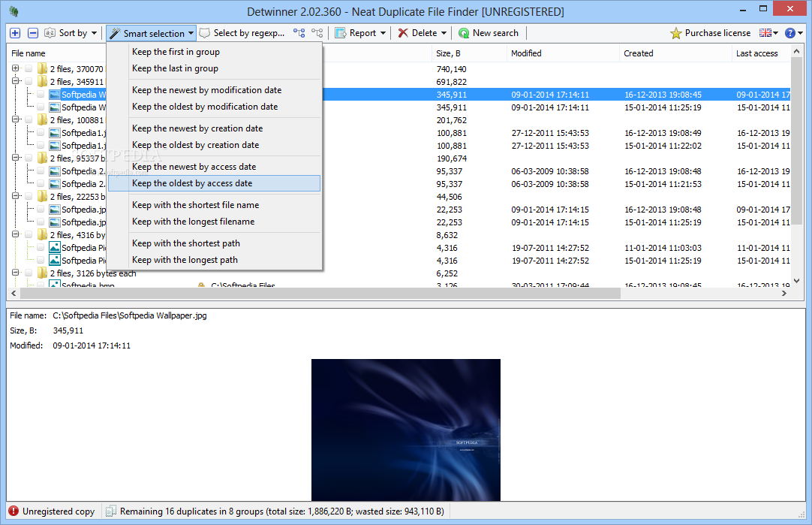The width and height of the screenshot is (812, 525).
Task: Click the Report document icon
Action: coord(340,33)
